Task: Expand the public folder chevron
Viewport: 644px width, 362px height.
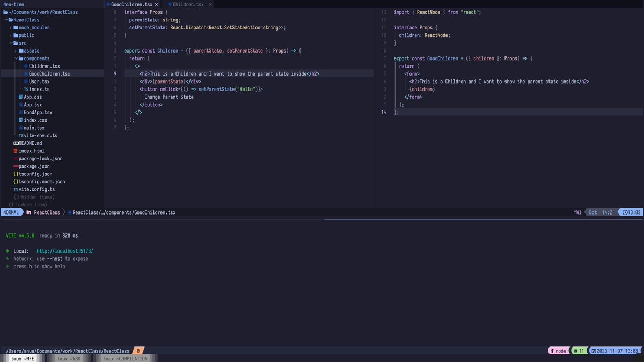Action: point(10,35)
